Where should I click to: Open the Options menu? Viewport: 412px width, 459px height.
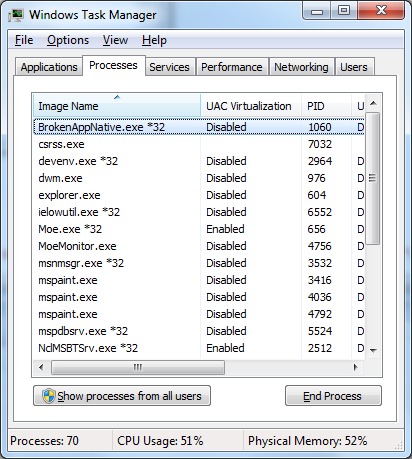(x=68, y=40)
